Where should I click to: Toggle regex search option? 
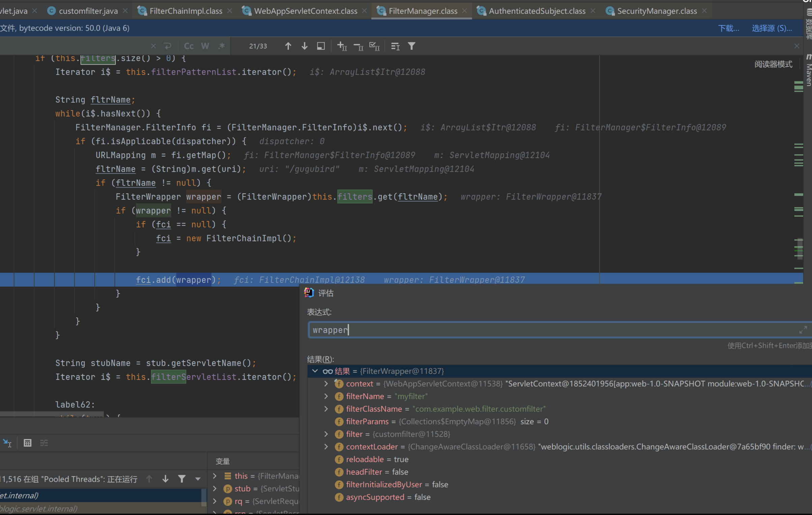(221, 46)
